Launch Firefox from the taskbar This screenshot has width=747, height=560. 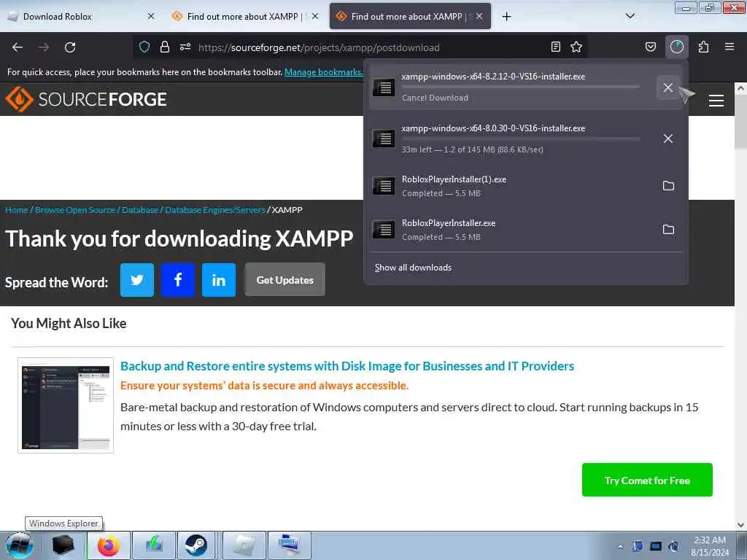point(108,545)
